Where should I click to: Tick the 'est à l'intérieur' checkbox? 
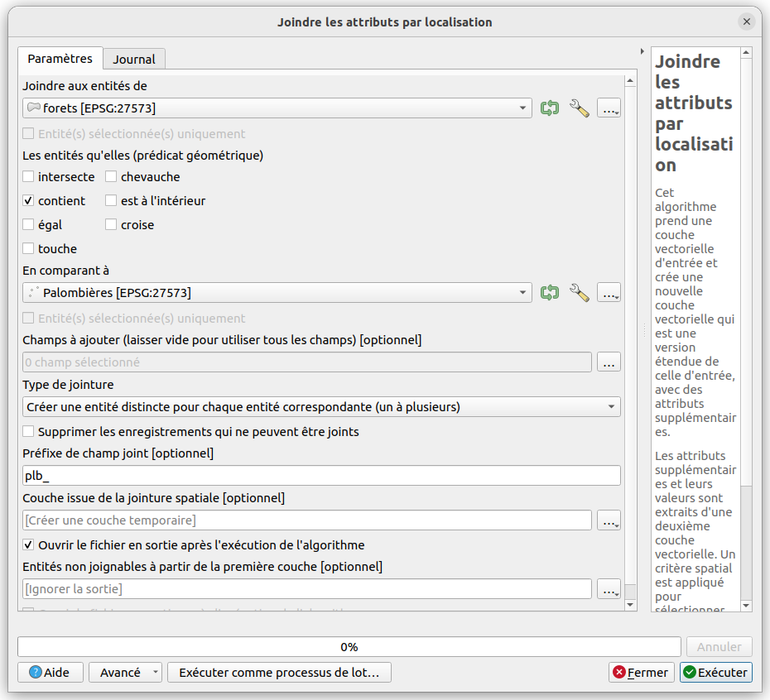click(112, 201)
